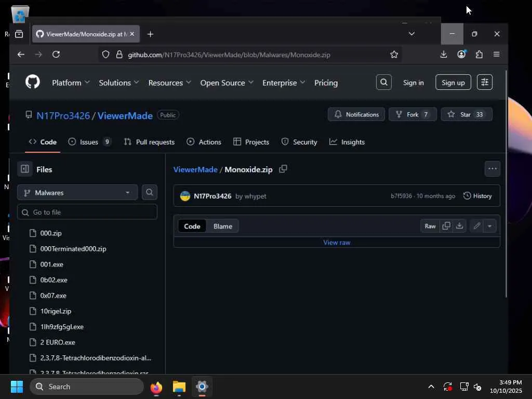The image size is (532, 399).
Task: Open the three-dots more file actions menu
Action: pyautogui.click(x=493, y=169)
